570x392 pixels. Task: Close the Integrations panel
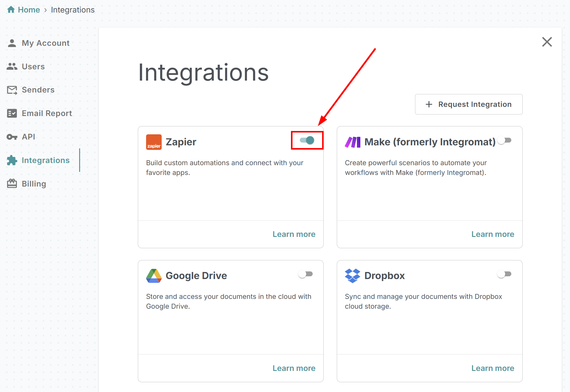[x=547, y=42]
